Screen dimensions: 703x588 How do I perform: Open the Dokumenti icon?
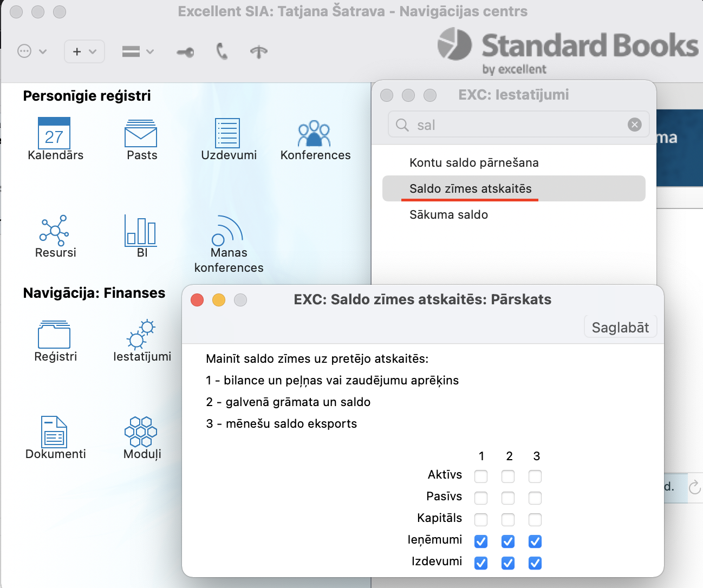(x=54, y=432)
